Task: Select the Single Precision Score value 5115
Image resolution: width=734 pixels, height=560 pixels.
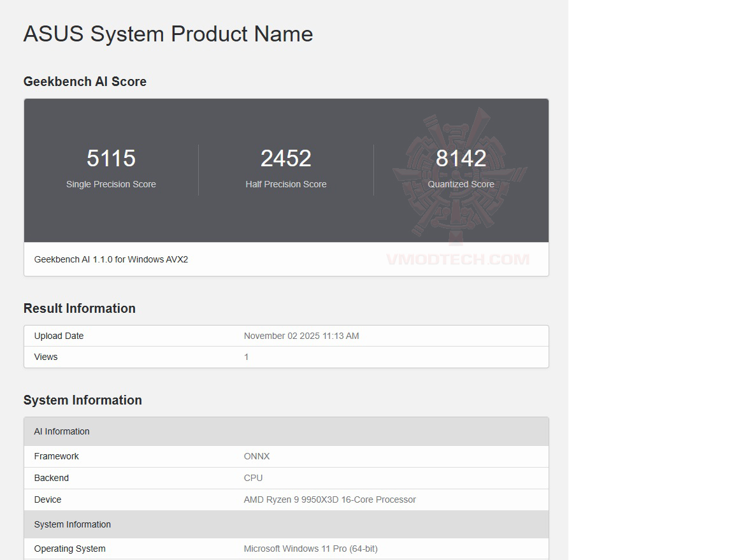Action: click(x=111, y=158)
